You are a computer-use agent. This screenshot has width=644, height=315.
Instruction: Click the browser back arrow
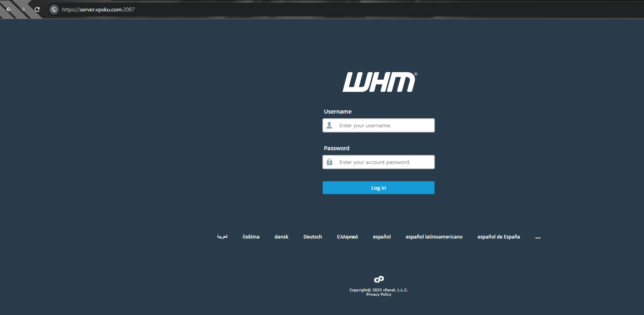coord(9,9)
